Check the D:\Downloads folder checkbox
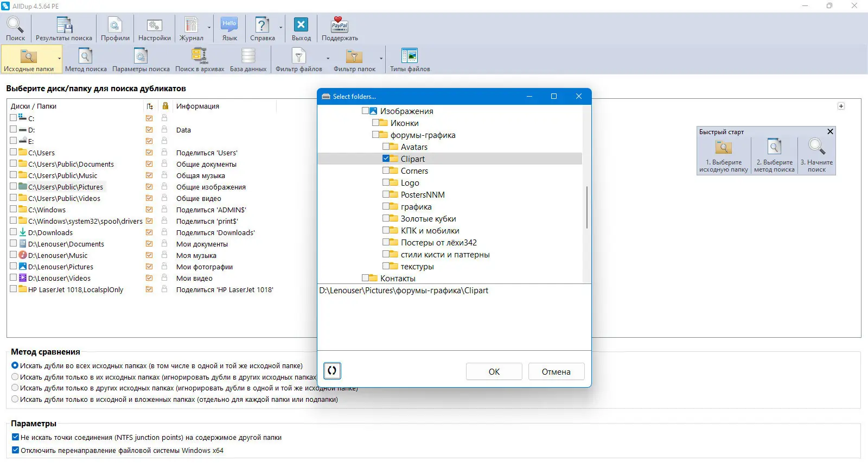The width and height of the screenshot is (868, 467). coord(14,232)
